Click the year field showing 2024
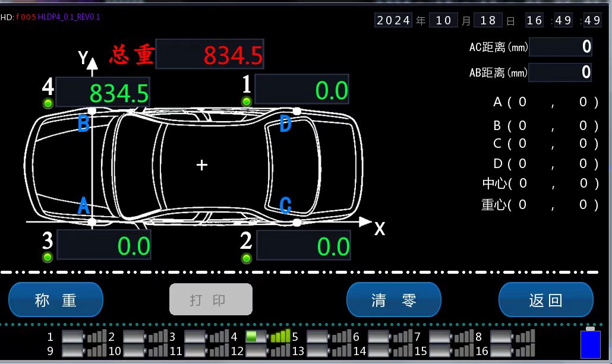Image resolution: width=612 pixels, height=364 pixels. pos(393,20)
